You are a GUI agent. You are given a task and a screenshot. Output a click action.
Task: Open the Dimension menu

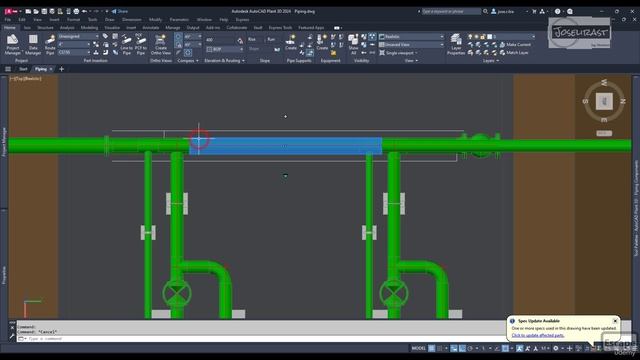coord(131,20)
